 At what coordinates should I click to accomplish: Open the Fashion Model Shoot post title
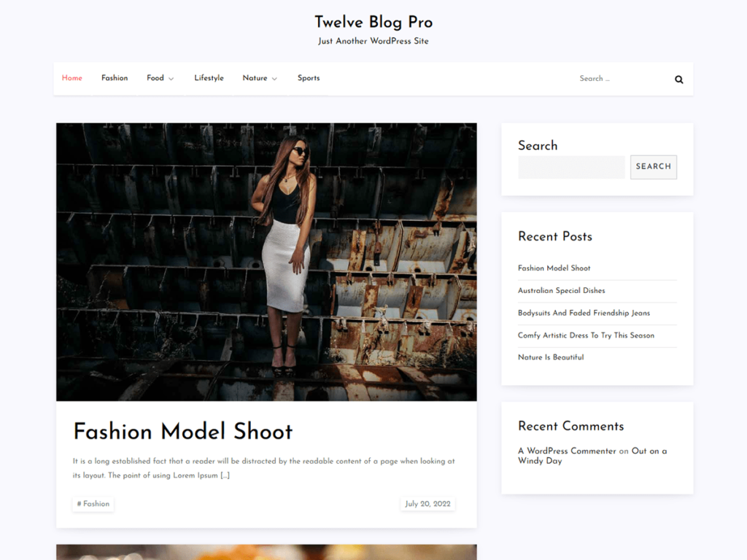[x=183, y=432]
